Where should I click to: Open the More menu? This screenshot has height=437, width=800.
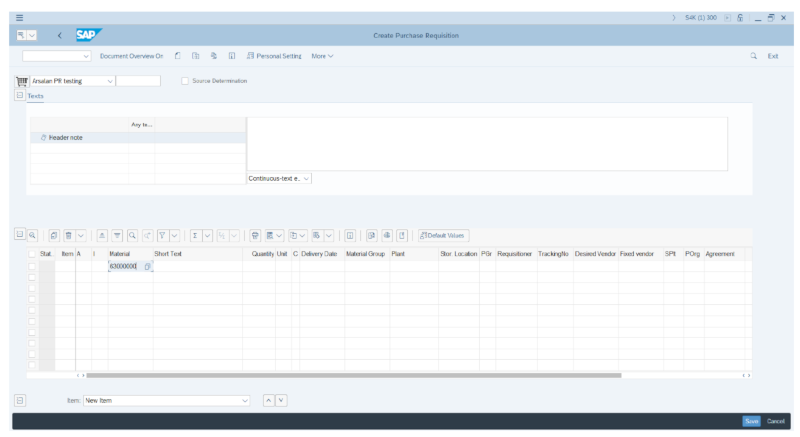[x=322, y=56]
